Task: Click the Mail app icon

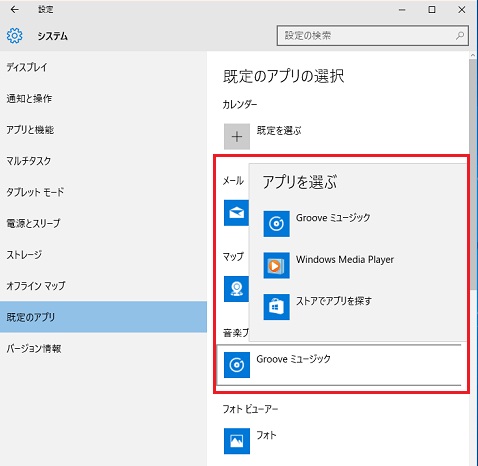Action: click(x=236, y=213)
